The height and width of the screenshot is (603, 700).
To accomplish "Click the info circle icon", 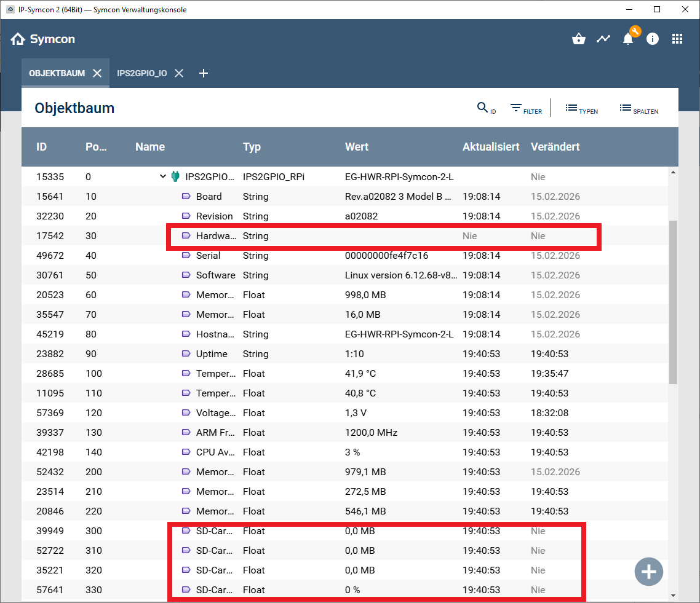I will 653,39.
